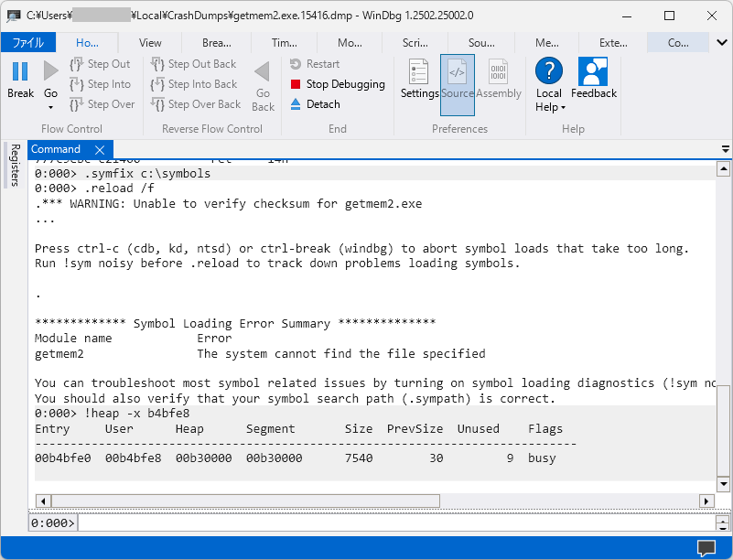733x560 pixels.
Task: Open the Go dropdown arrow
Action: point(50,108)
